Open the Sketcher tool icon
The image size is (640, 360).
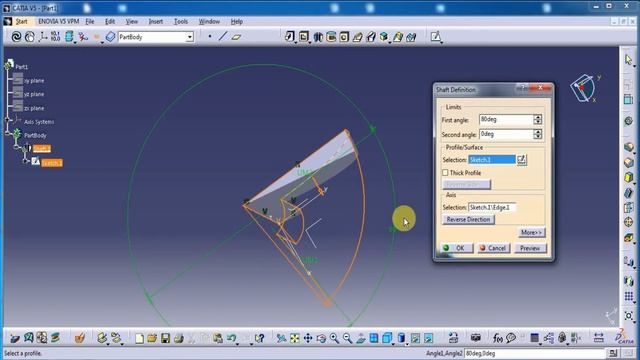click(436, 37)
